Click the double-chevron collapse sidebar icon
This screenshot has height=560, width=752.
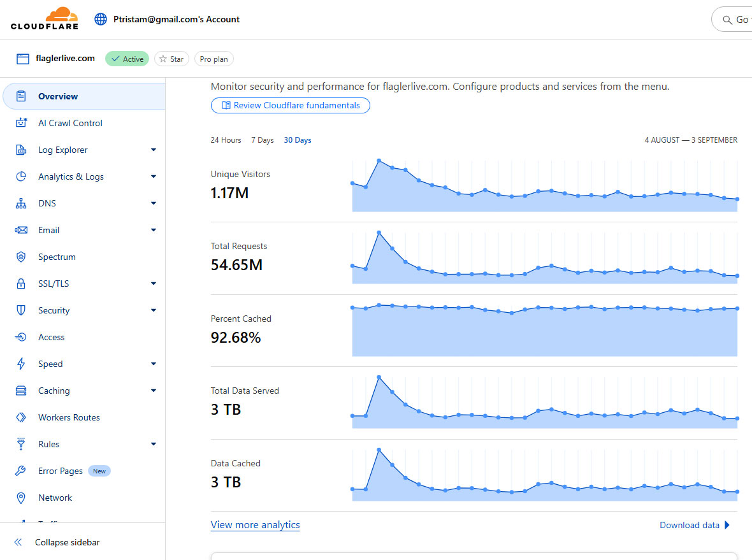tap(18, 542)
